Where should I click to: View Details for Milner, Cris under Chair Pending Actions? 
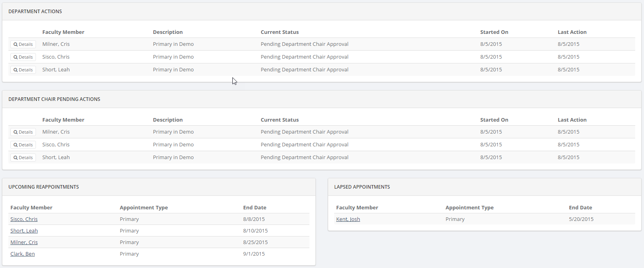23,132
